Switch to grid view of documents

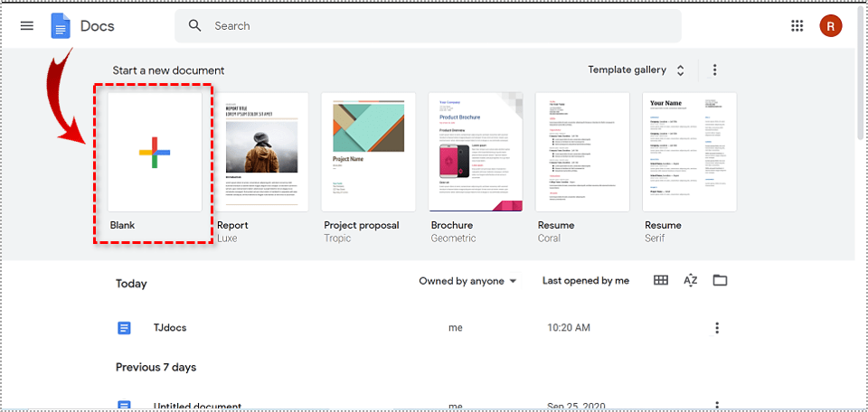click(661, 281)
